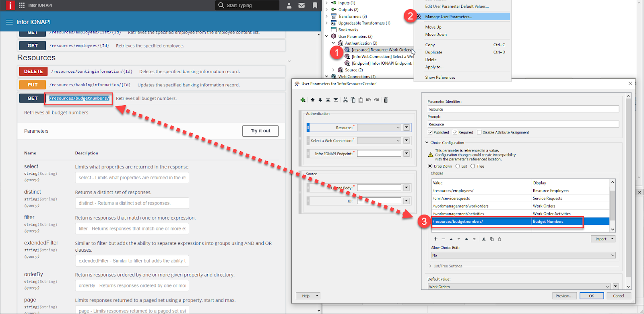This screenshot has height=314, width=644.
Task: Open the Infor app launcher grid icon
Action: coord(22,5)
